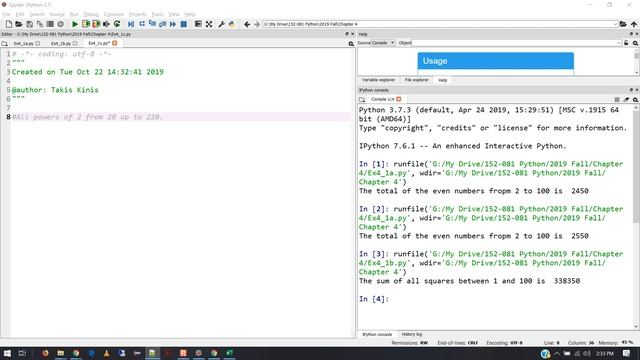Open the Debug menu
This screenshot has width=640, height=360.
[x=91, y=14]
